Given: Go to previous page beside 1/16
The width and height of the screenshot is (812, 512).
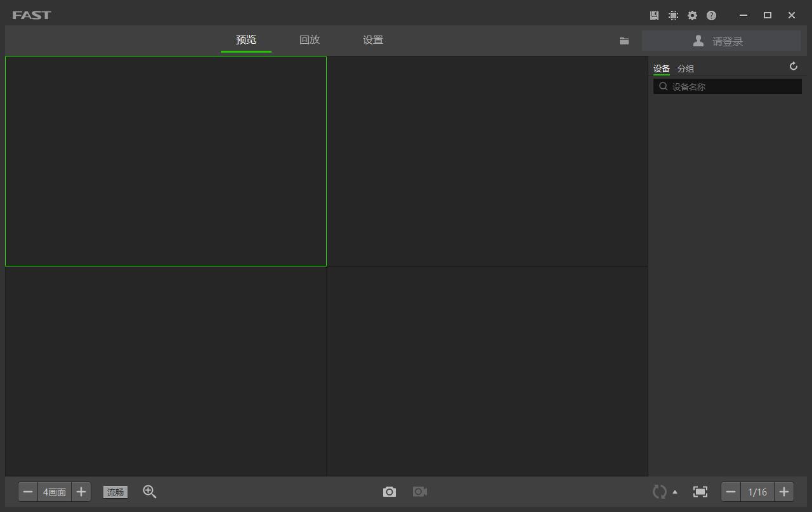Looking at the screenshot, I should [x=731, y=492].
